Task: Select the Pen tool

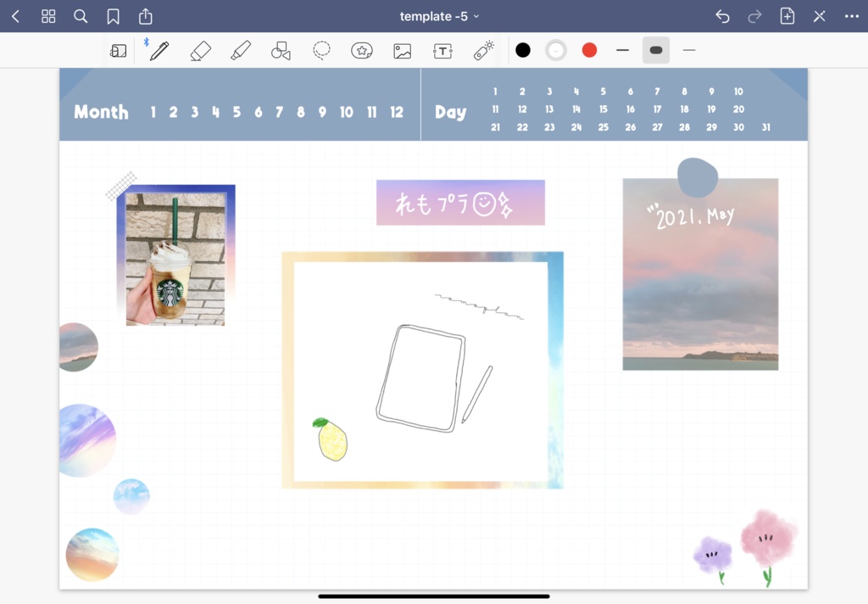Action: point(159,50)
